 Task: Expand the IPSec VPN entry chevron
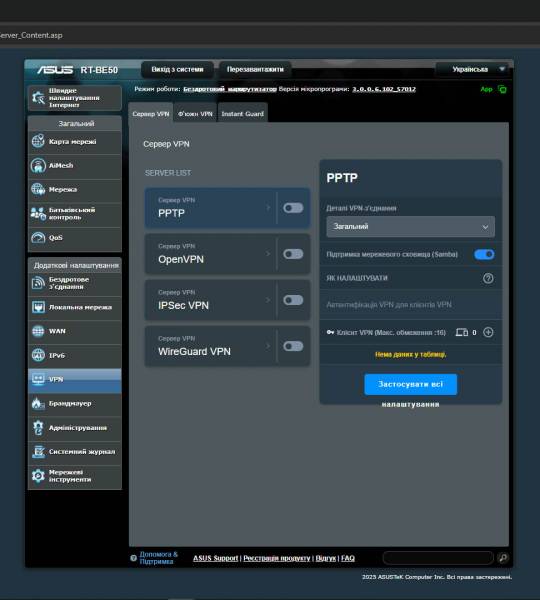[268, 300]
